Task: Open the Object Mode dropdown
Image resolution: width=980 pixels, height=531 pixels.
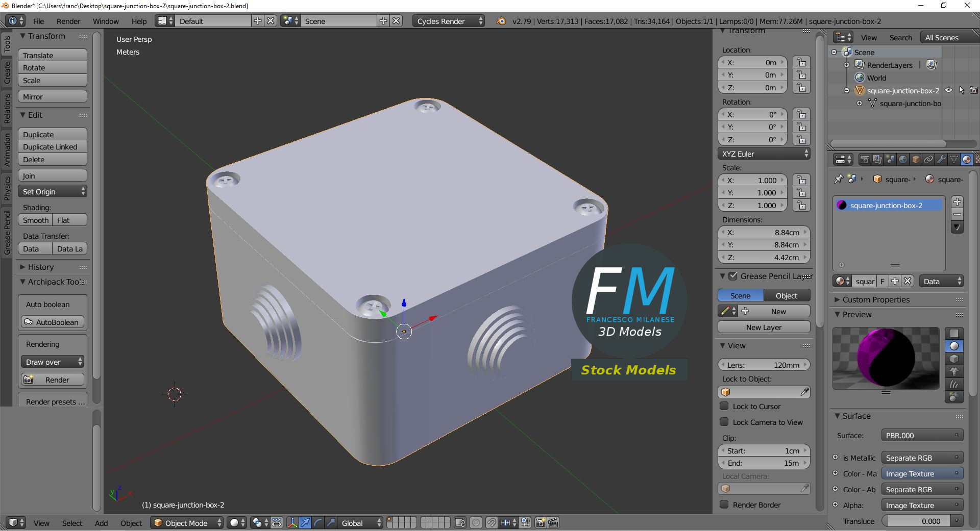Action: (186, 523)
